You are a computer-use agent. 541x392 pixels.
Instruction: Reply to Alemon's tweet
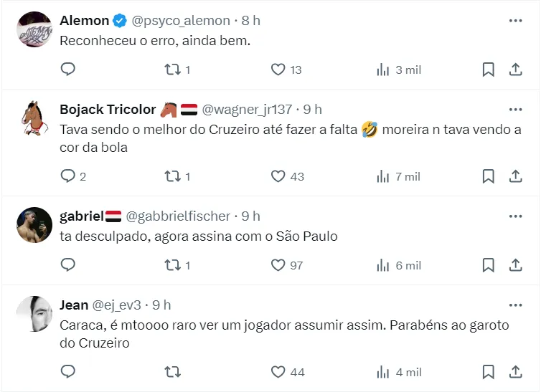tap(68, 70)
